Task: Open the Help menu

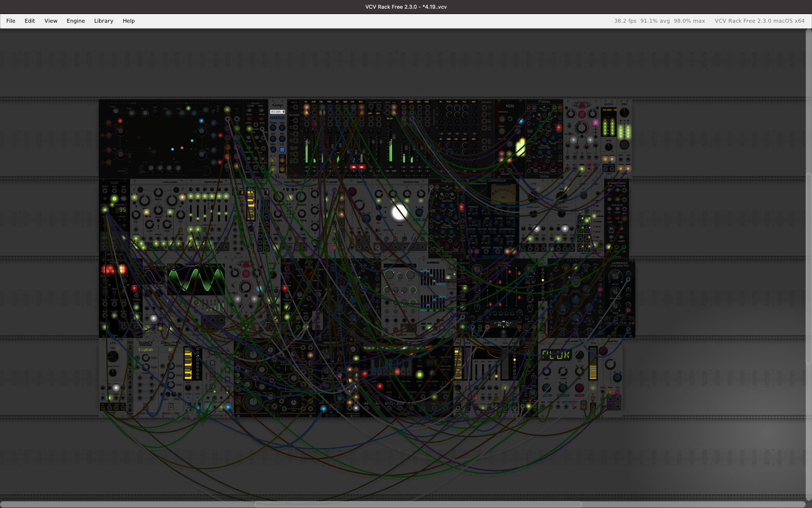Action: (129, 21)
